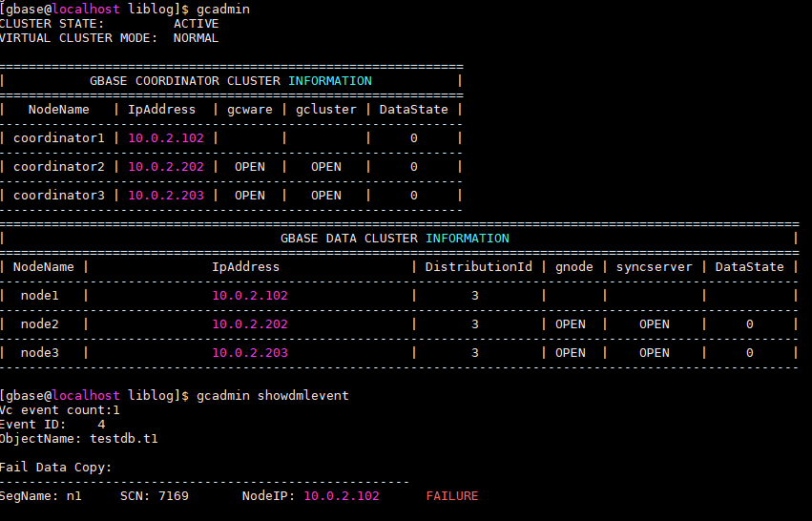
Task: Select 'coordinator3' node name
Action: (x=58, y=196)
